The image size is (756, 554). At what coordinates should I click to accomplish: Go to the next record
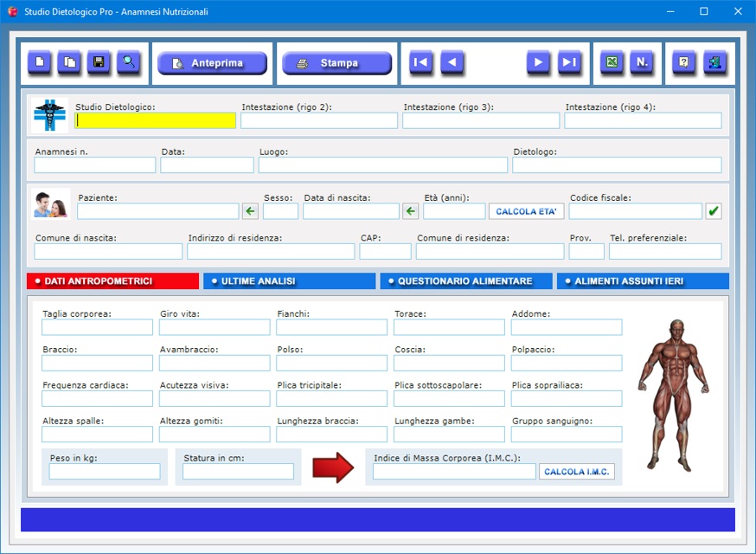(x=539, y=62)
